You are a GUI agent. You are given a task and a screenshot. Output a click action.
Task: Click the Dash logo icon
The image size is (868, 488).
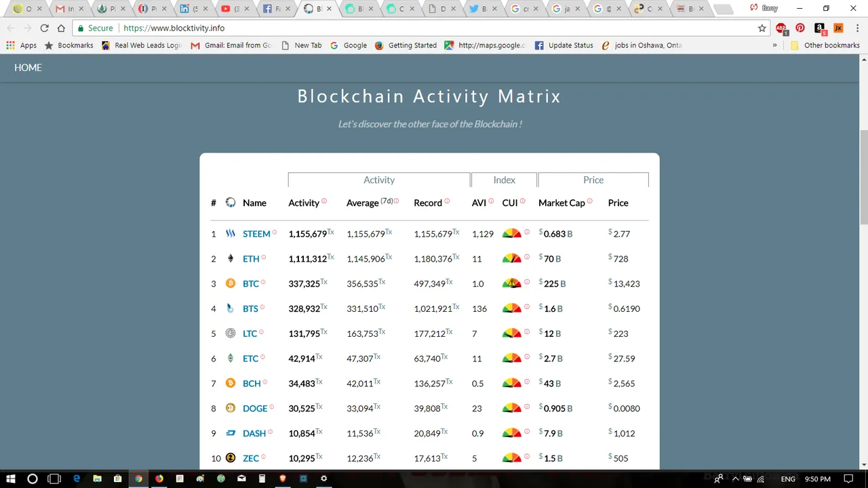[x=231, y=433]
